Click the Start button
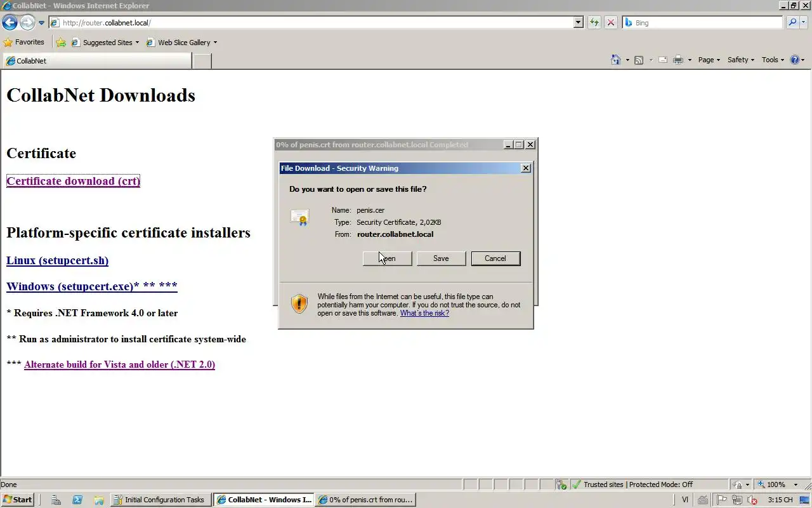 18,500
